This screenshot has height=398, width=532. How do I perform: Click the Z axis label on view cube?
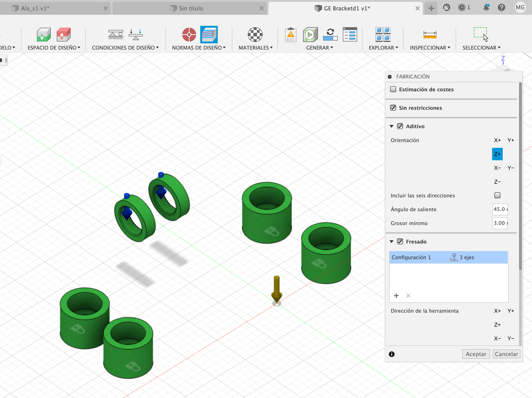point(503,58)
